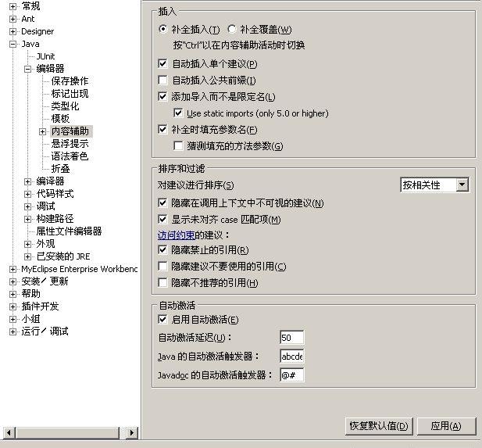Toggle 补全时填充参数名 checkbox
This screenshot has height=448, width=482.
(162, 129)
